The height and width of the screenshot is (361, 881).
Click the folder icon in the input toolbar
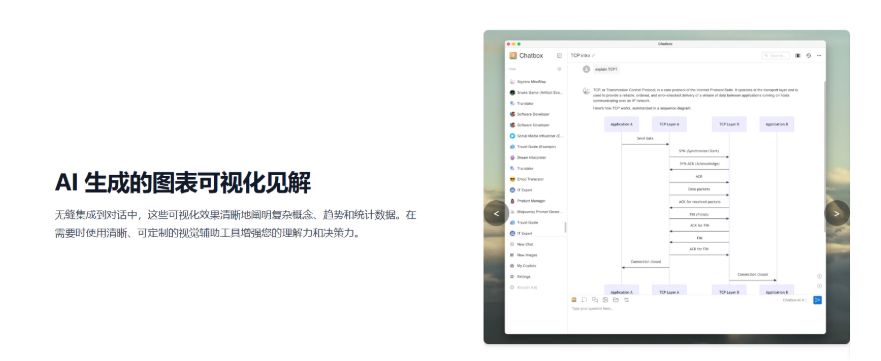(616, 300)
